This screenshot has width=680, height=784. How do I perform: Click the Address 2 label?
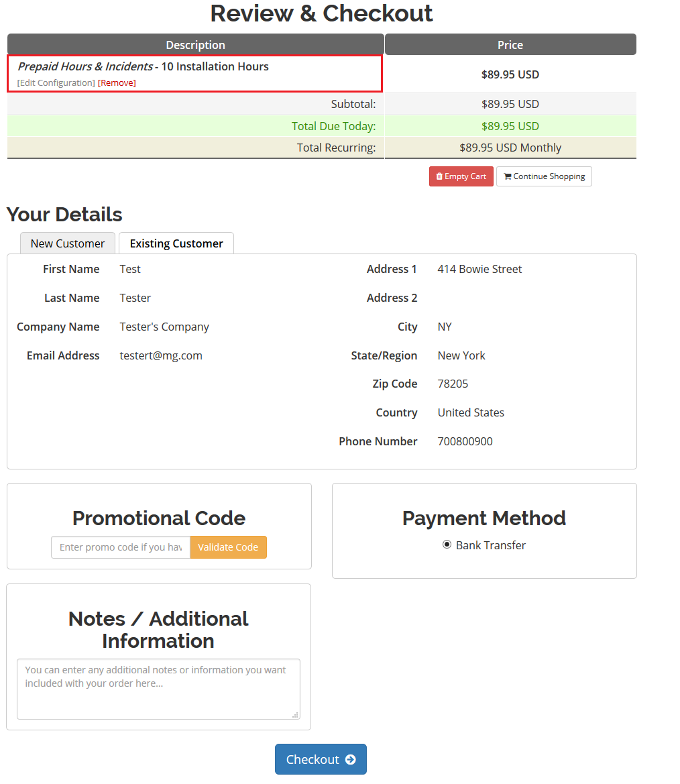tap(392, 298)
